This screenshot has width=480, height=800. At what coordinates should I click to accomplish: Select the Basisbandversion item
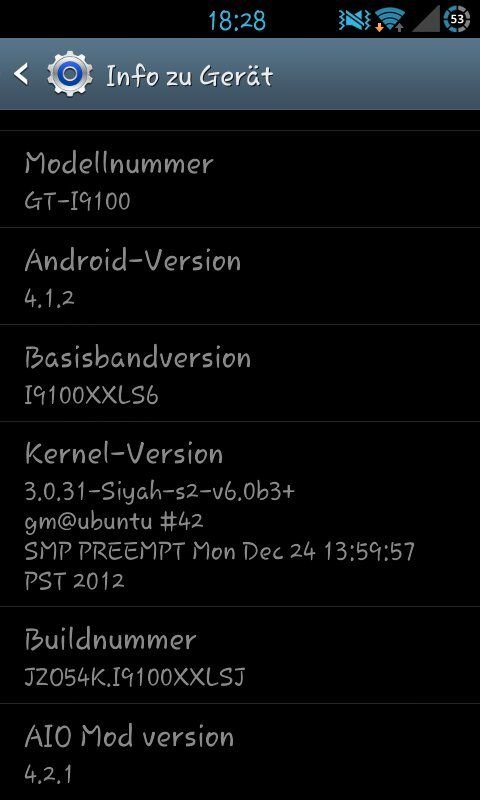[240, 373]
